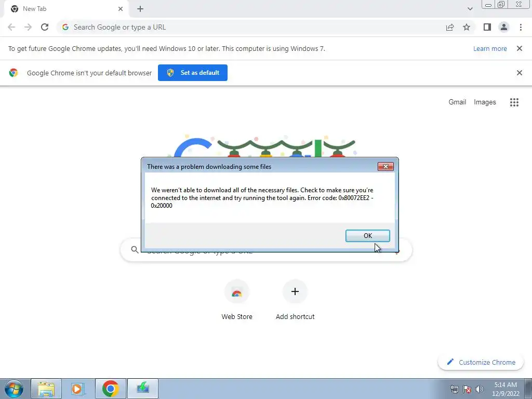Select the New Tab tab
Screen dimensions: 532x399
pos(66,9)
